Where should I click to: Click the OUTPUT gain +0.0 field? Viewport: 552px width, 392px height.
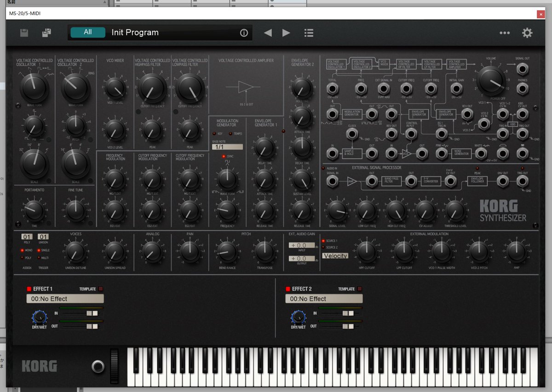[302, 259]
